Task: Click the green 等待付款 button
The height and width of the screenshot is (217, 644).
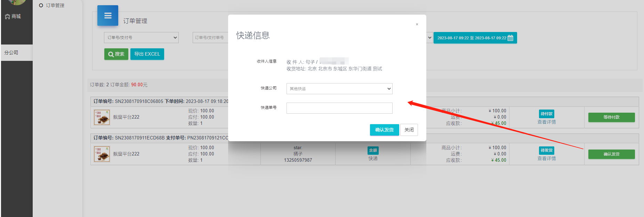Action: click(x=611, y=117)
